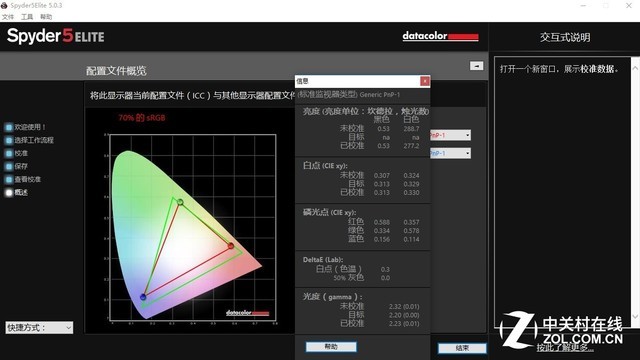Click the 结束 button
640x360 pixels.
[462, 348]
